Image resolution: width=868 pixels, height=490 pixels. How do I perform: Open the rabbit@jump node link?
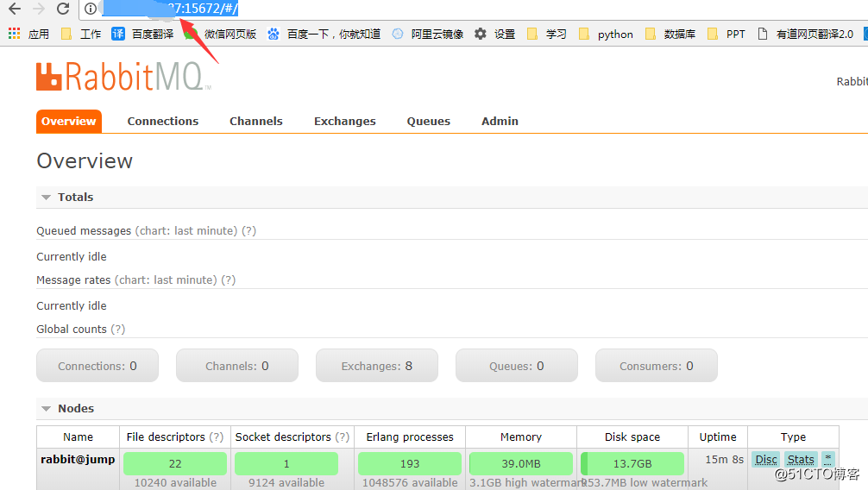tap(78, 460)
